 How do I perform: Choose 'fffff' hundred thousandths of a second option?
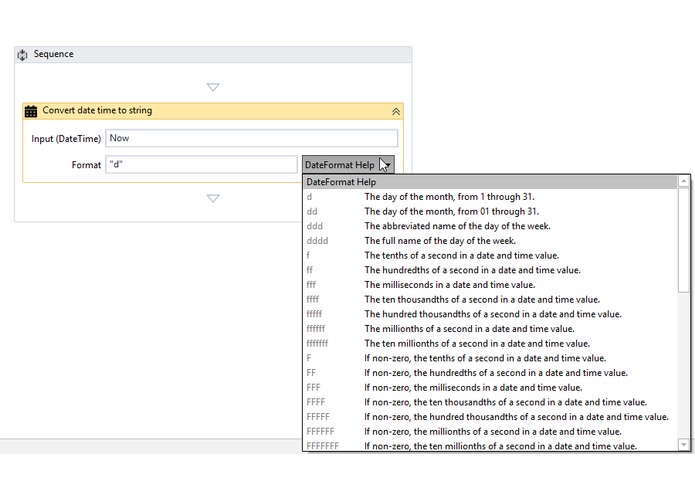coord(490,314)
